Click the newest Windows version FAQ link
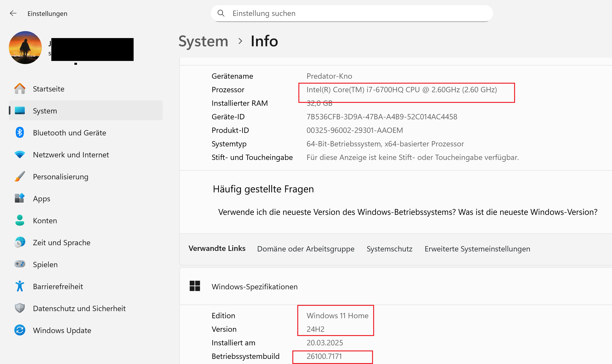The height and width of the screenshot is (364, 612). tap(408, 212)
